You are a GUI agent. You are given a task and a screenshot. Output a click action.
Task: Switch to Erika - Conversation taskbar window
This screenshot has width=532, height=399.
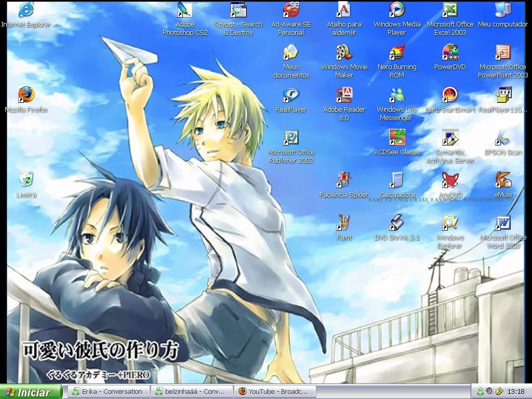[x=109, y=392]
